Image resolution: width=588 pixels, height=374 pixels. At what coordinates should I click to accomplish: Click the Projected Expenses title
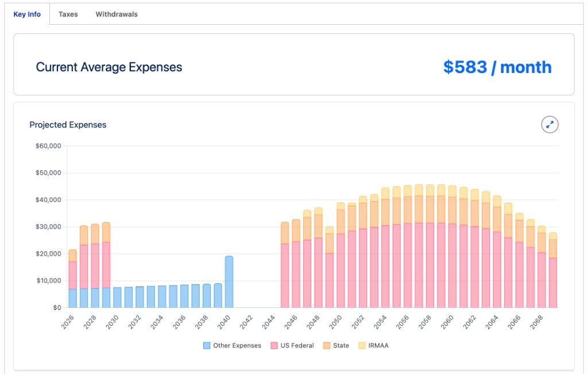[x=68, y=125]
